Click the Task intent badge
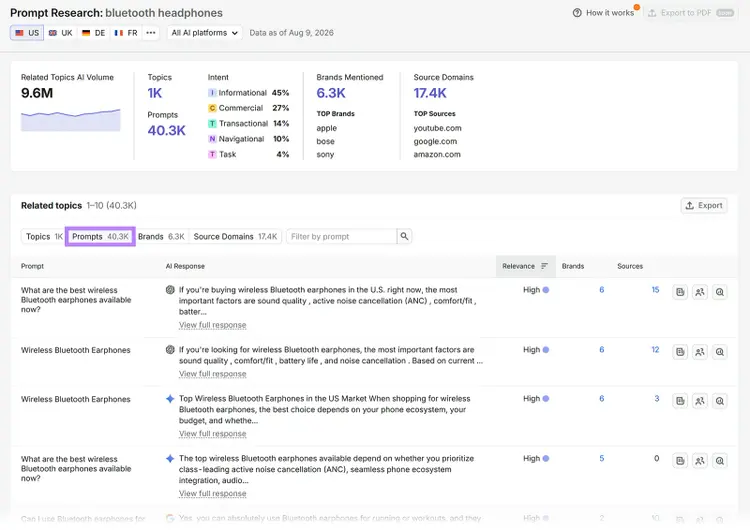750x530 pixels. coord(212,154)
